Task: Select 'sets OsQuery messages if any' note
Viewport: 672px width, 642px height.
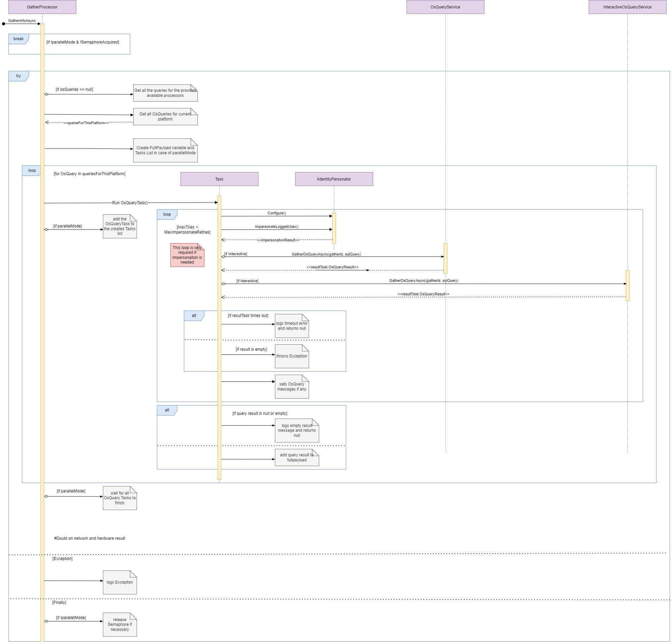Action: pos(292,387)
